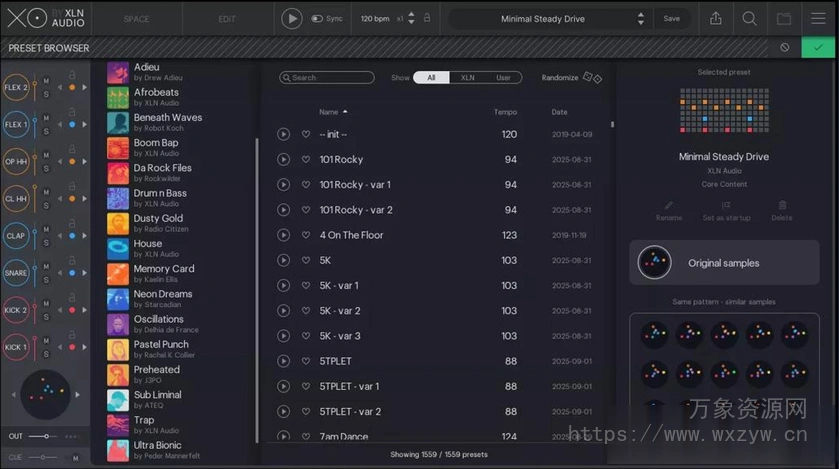Image resolution: width=839 pixels, height=469 pixels.
Task: Switch to the EDIT tab
Action: [x=227, y=19]
